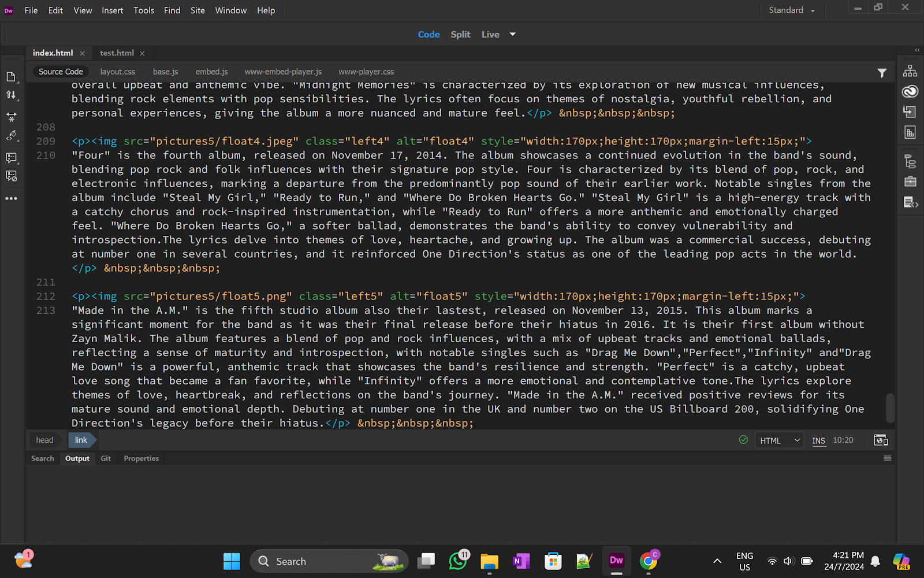Screen dimensions: 924x578
Task: Click the code editor vertical scrollbar thumb
Action: [890, 408]
